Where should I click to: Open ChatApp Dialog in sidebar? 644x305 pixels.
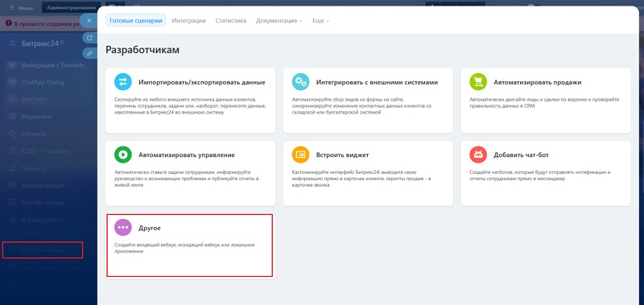point(43,83)
